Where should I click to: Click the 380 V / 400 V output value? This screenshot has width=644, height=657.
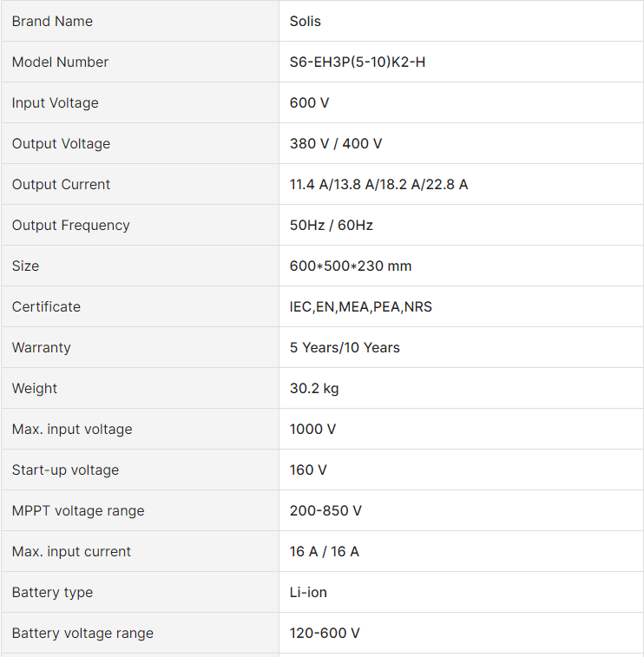pos(336,144)
